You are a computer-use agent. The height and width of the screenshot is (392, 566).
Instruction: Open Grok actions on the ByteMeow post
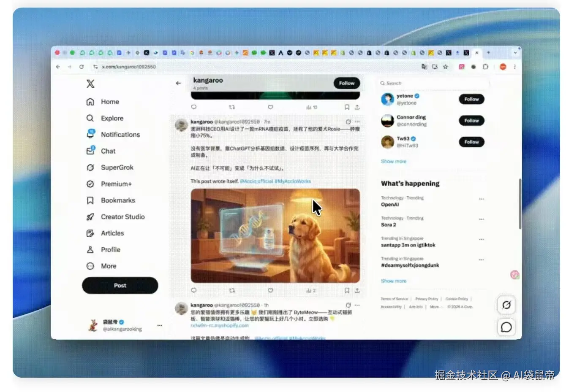[348, 305]
